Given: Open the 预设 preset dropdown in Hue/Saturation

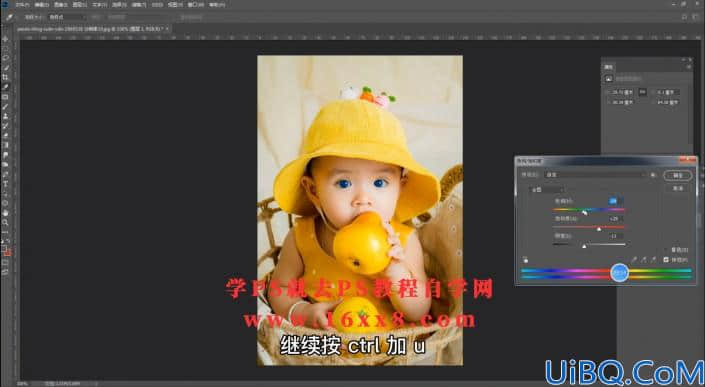Looking at the screenshot, I should [596, 175].
